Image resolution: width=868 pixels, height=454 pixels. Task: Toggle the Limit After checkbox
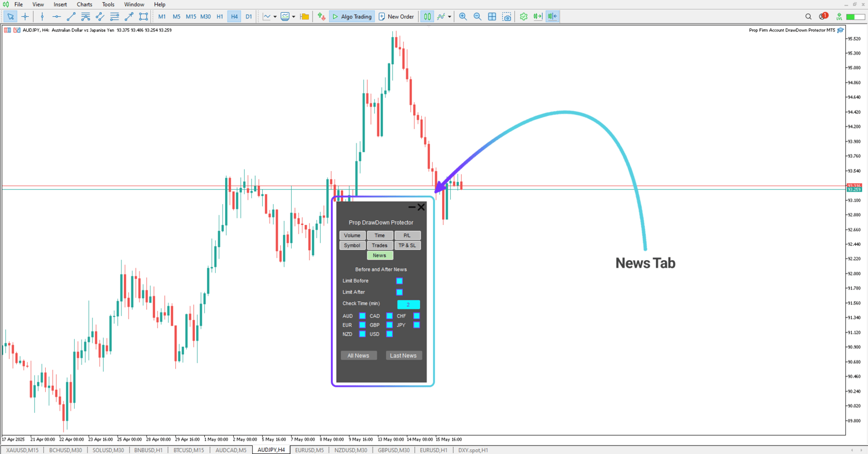(399, 292)
